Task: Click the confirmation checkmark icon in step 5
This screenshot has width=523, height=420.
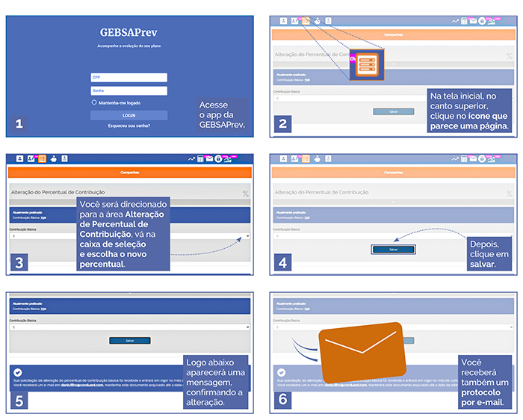Action: (18, 372)
